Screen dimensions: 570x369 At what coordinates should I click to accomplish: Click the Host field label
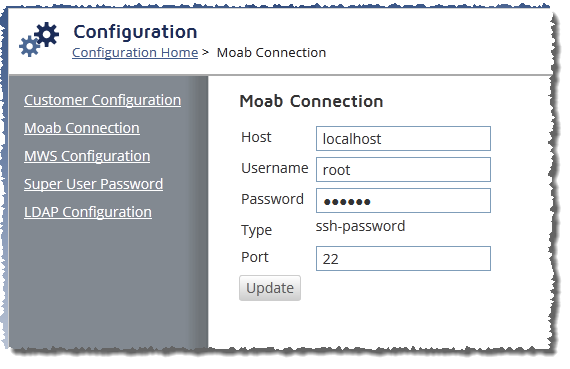(x=256, y=137)
